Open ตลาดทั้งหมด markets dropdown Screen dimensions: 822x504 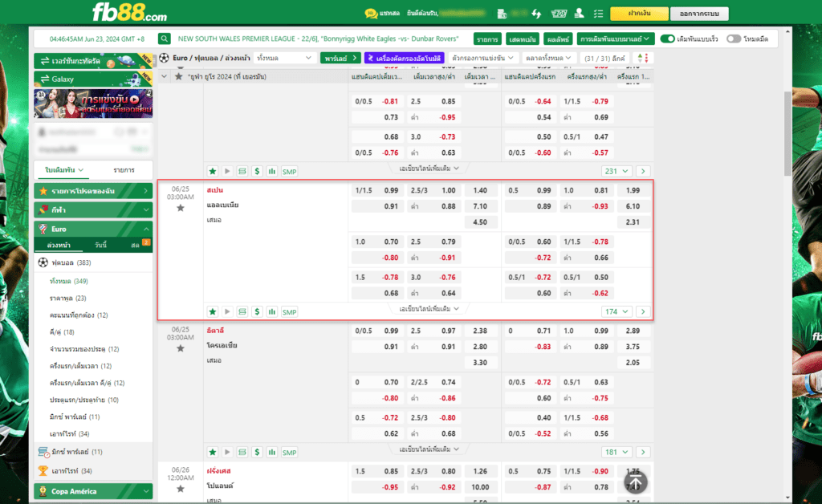coord(549,58)
